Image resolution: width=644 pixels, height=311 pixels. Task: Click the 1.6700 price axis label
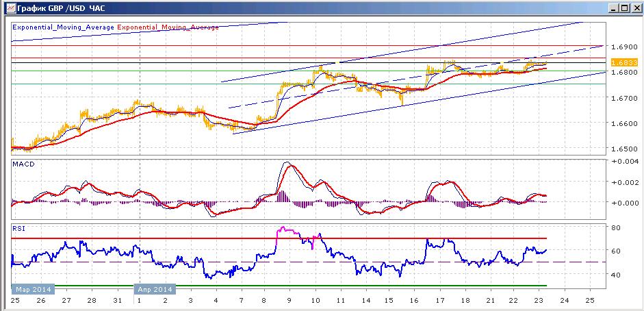tap(624, 98)
